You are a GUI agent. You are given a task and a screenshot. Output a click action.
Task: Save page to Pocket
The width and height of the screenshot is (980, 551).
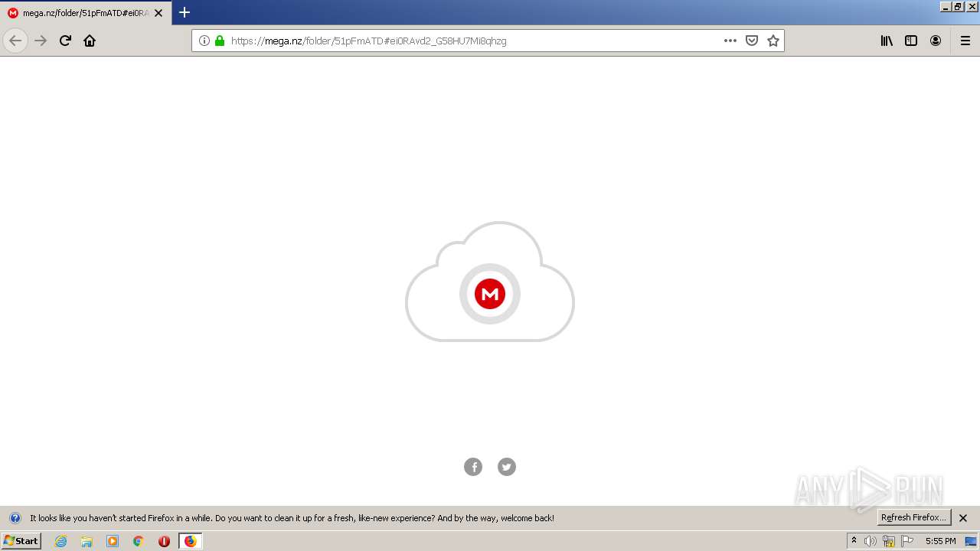coord(752,41)
